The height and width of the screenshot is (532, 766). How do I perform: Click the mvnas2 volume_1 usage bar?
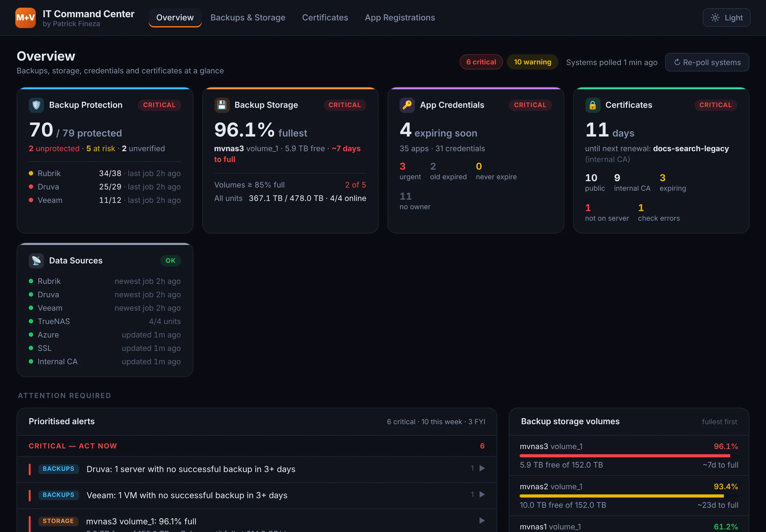pos(629,496)
